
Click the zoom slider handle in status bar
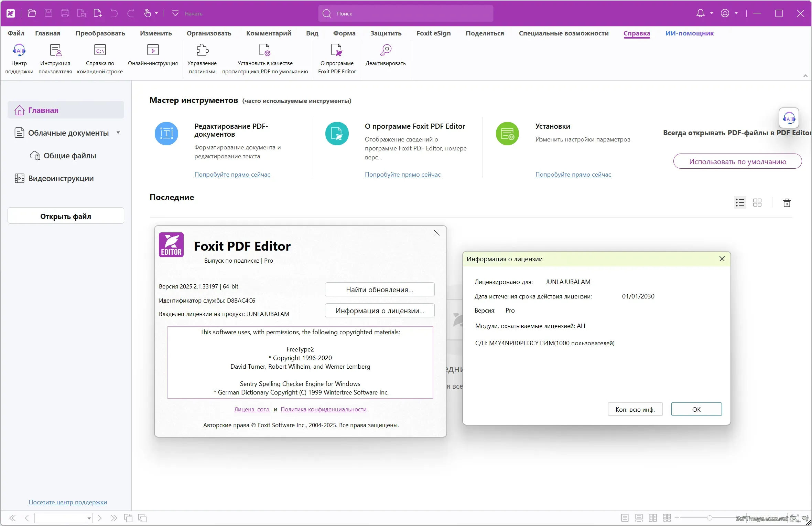[x=710, y=518]
